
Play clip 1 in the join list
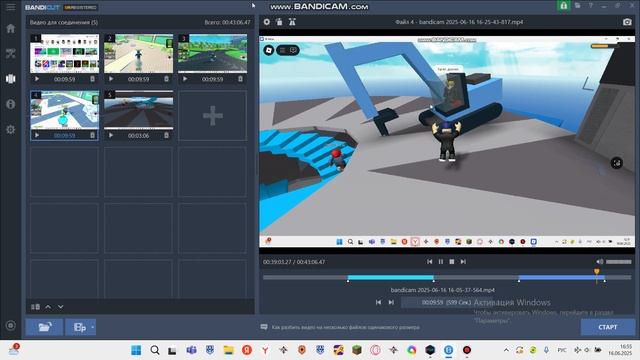[37, 79]
